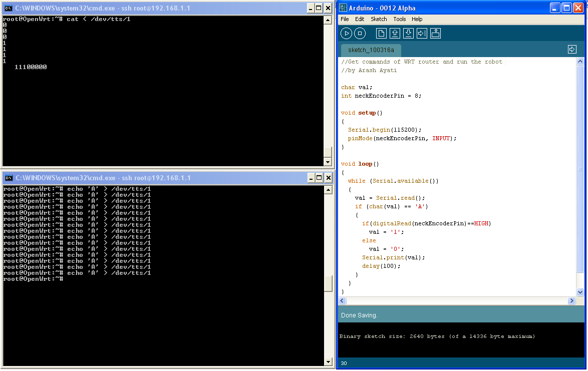The height and width of the screenshot is (371, 588).
Task: Click the Verify/Compile play button in Arduino
Action: click(346, 34)
